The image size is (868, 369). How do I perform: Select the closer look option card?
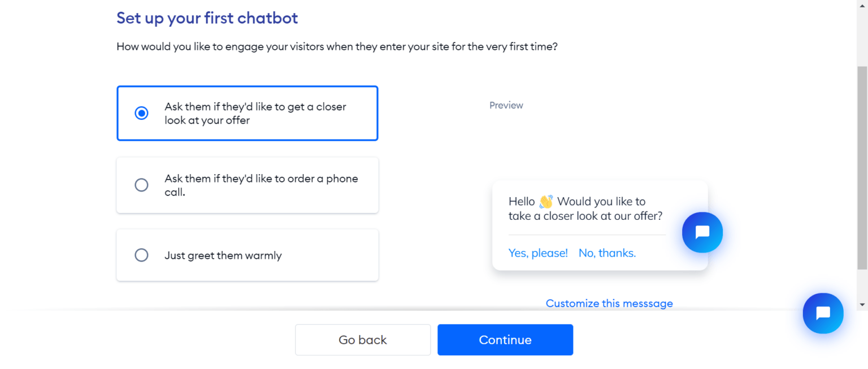click(247, 112)
